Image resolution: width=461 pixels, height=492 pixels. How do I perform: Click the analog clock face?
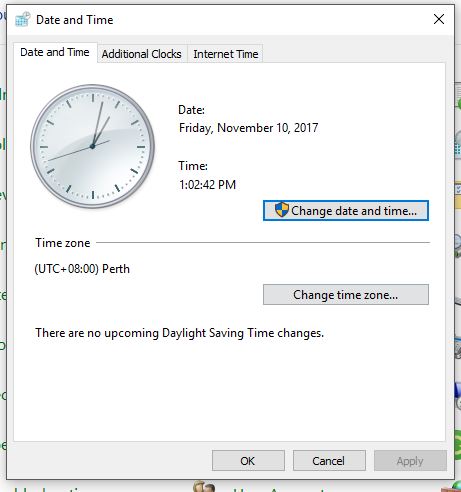coord(92,146)
